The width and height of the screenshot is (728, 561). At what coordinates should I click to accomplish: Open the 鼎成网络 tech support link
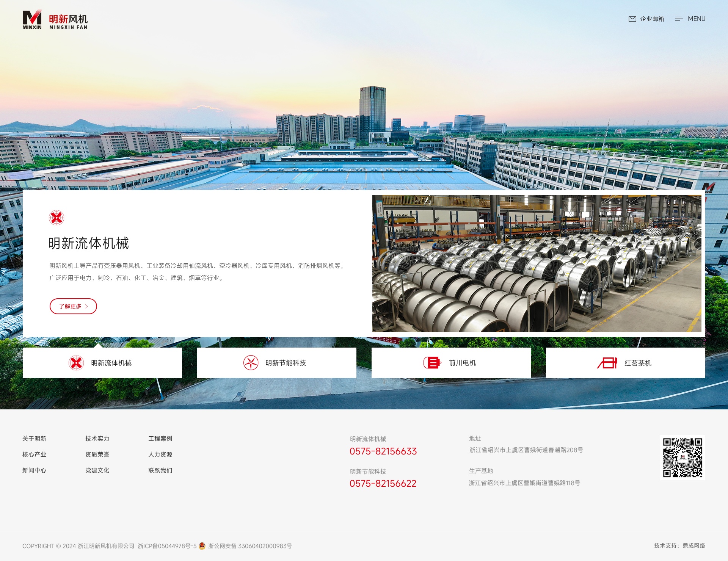point(694,546)
